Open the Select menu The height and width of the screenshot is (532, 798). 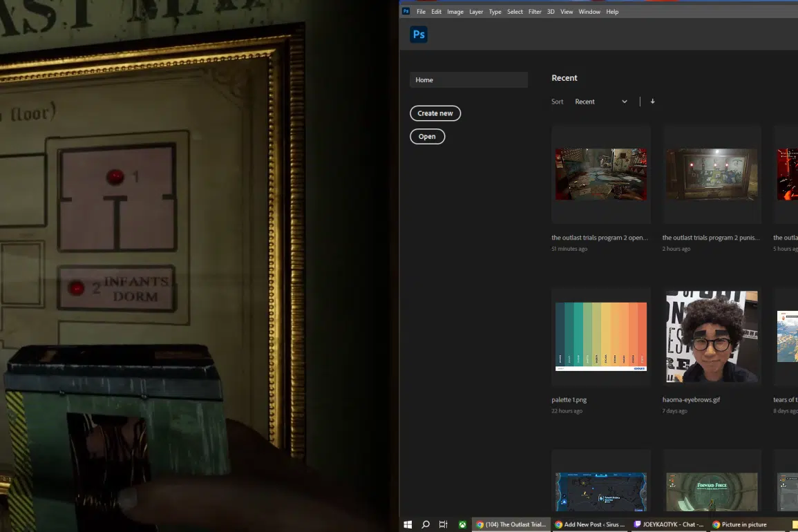515,12
